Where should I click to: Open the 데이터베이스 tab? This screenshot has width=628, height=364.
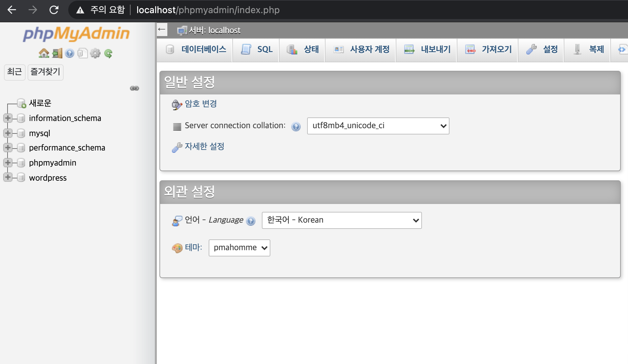pos(195,50)
